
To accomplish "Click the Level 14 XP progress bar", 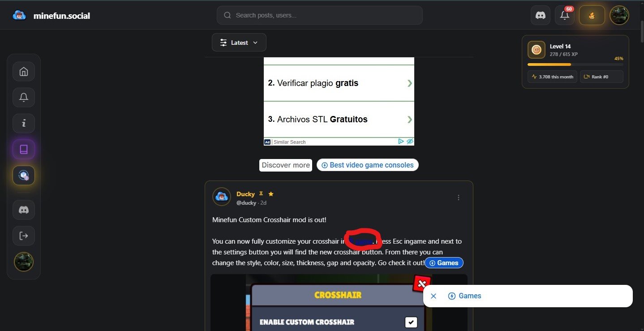I will pos(575,64).
